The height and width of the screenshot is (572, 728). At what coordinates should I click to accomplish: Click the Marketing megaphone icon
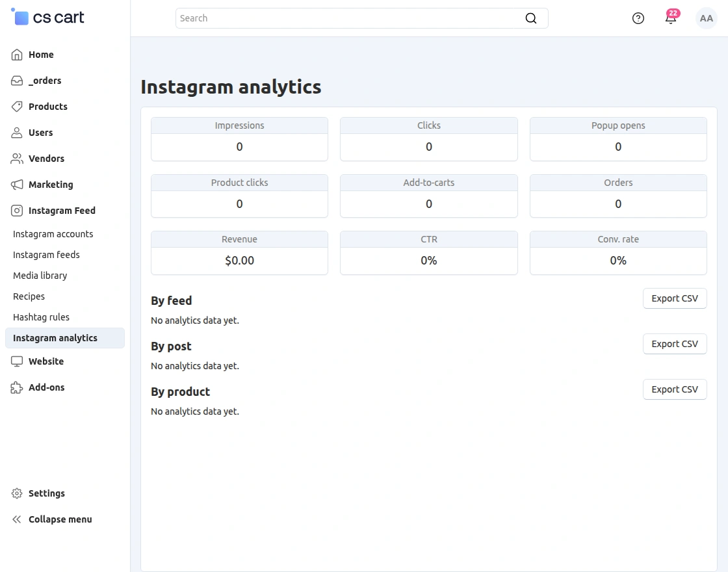click(x=17, y=185)
